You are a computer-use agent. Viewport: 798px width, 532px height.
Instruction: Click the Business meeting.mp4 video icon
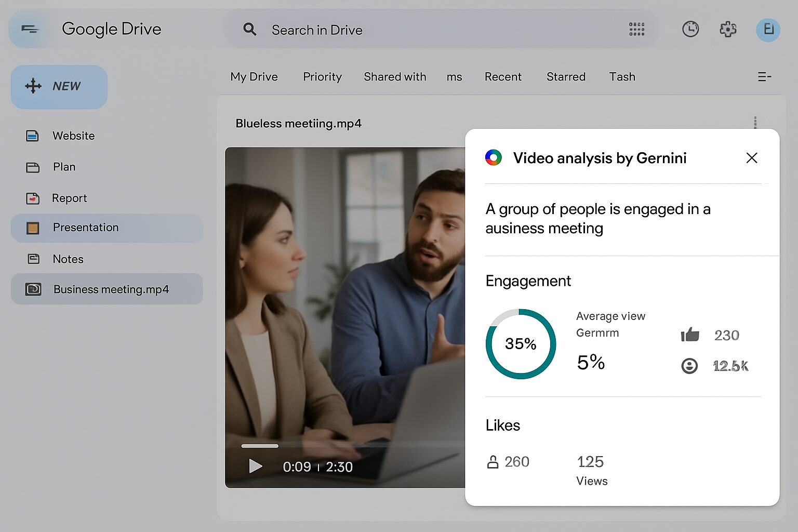click(33, 289)
